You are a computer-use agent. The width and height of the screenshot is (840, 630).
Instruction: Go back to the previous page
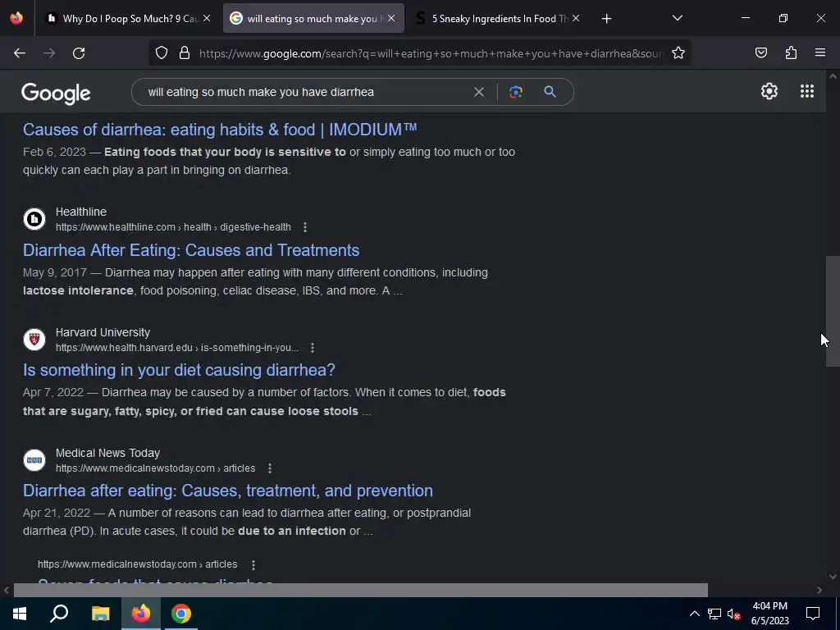[x=20, y=53]
